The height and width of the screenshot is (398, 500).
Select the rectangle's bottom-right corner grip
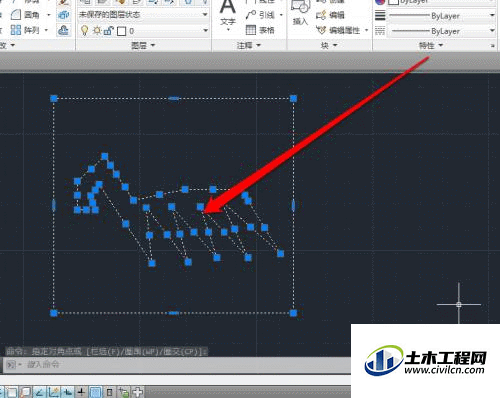(293, 313)
